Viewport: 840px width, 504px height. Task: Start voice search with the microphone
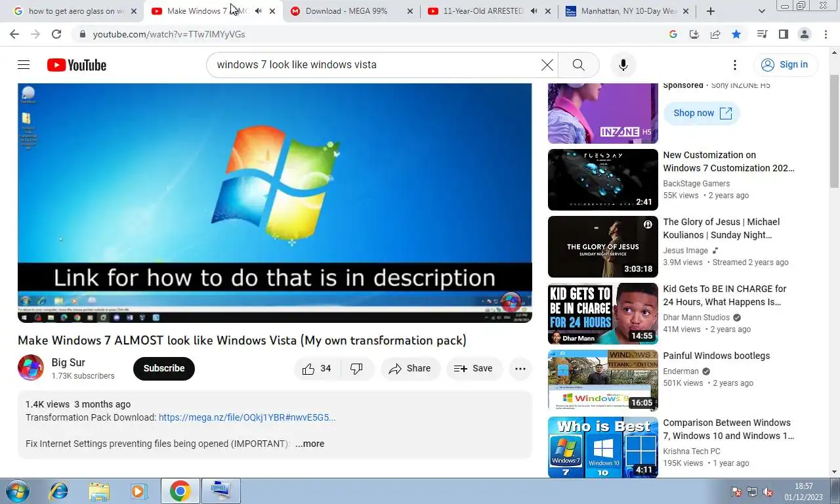(x=623, y=64)
